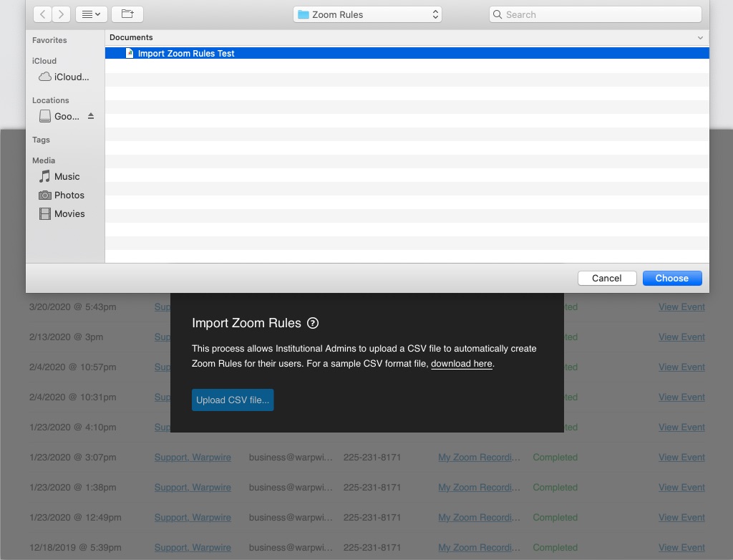Click the Import Zoom Rules help icon
This screenshot has height=560, width=733.
(x=313, y=323)
